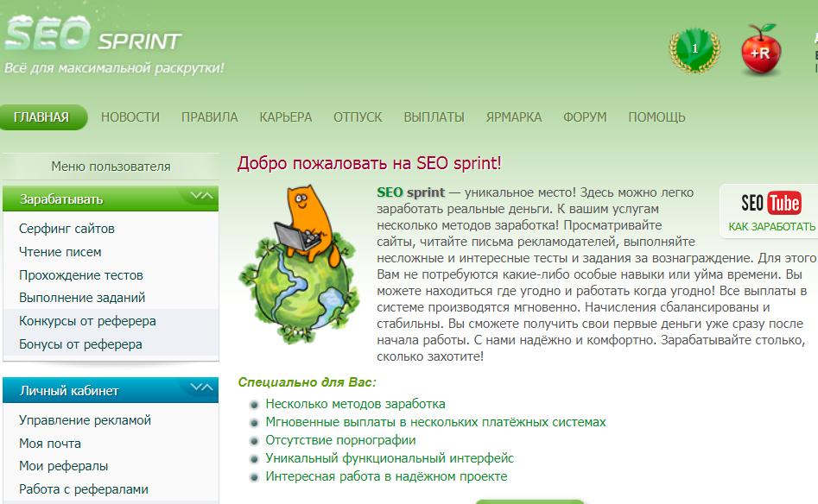Image resolution: width=818 pixels, height=504 pixels.
Task: Open Управление рекламой in the sidebar
Action: (x=85, y=420)
